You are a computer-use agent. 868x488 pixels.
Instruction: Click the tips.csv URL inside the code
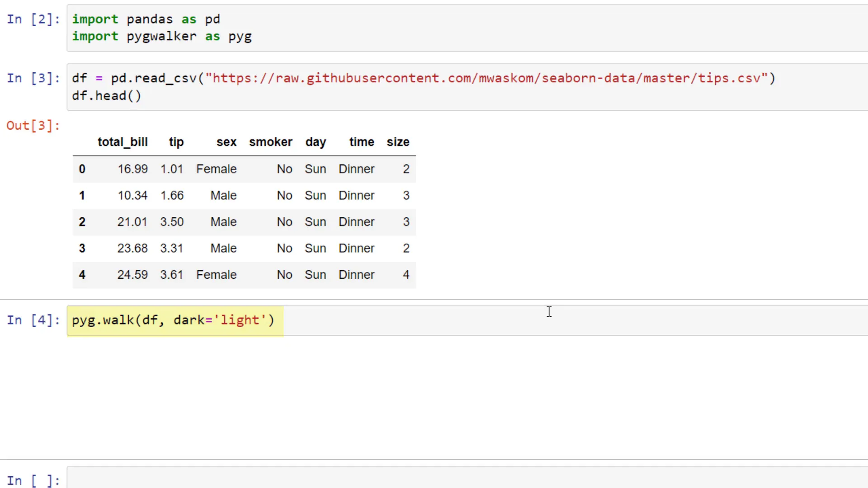(488, 78)
